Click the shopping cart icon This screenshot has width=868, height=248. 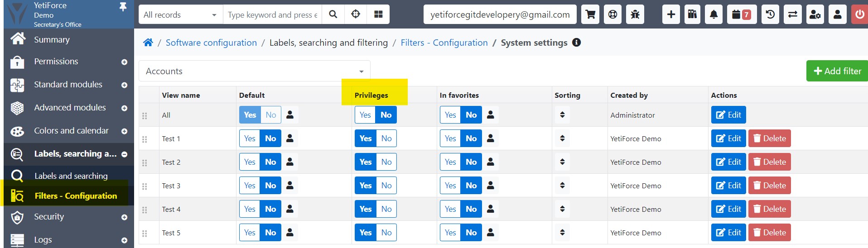590,14
